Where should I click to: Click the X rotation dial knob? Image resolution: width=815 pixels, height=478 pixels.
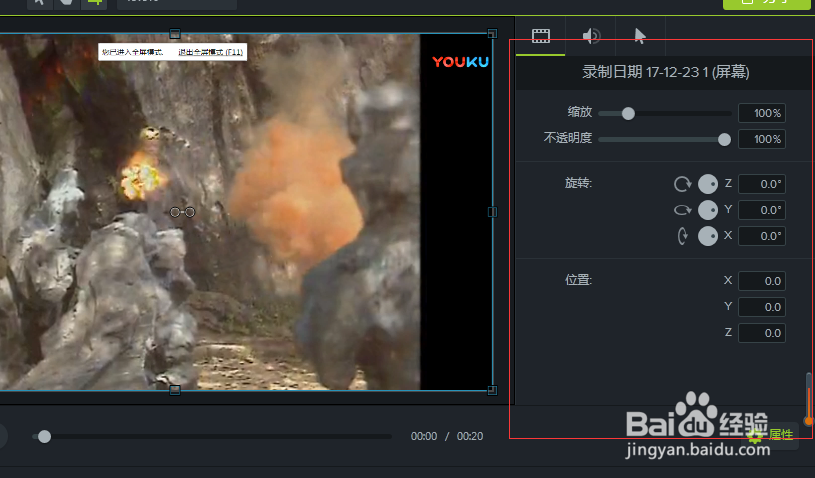pos(707,236)
